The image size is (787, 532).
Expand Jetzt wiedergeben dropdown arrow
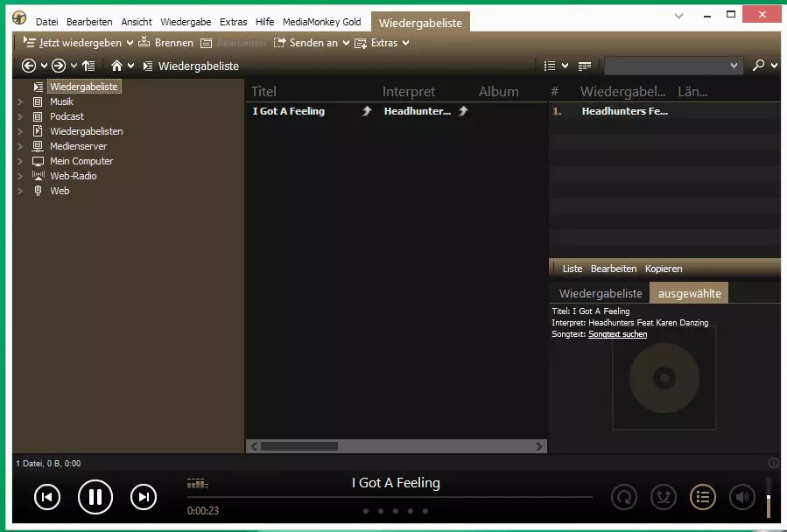[130, 43]
